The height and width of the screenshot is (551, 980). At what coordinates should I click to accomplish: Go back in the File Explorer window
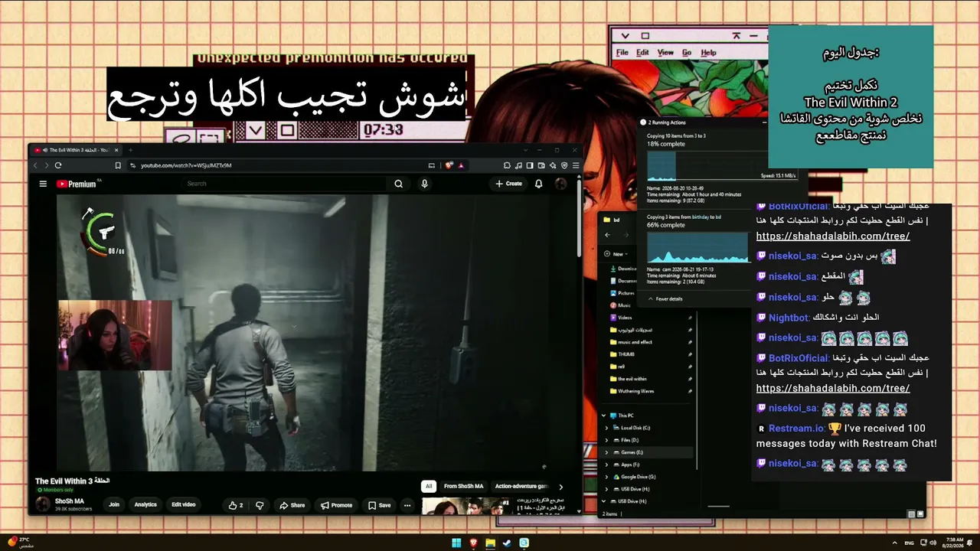coord(607,236)
